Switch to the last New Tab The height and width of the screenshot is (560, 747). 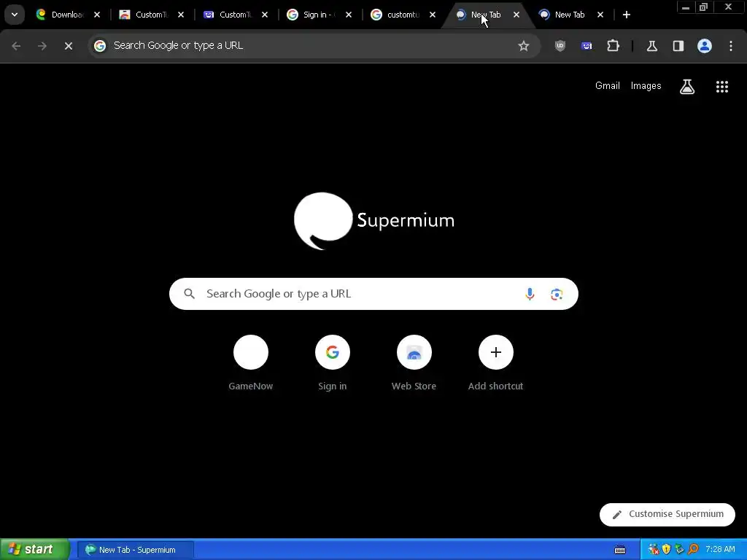570,15
